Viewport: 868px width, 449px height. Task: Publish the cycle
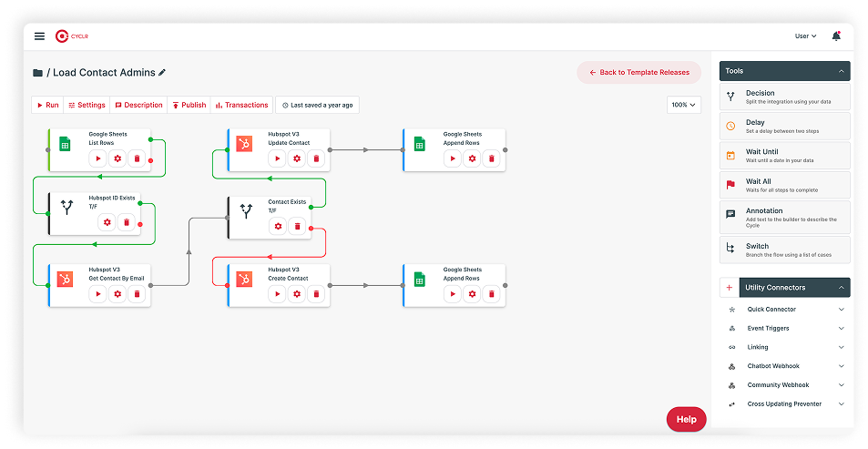tap(189, 105)
